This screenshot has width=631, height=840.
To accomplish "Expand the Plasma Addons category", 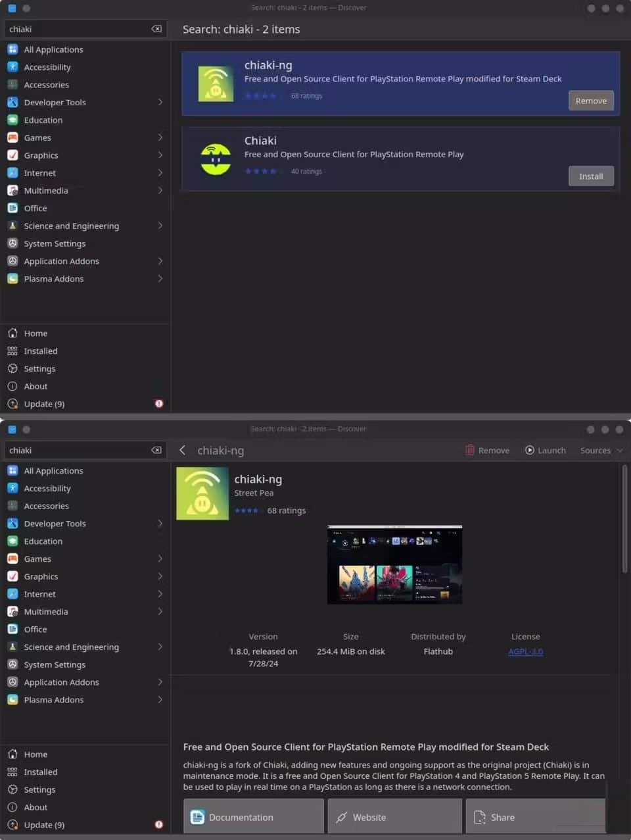I will pyautogui.click(x=160, y=279).
